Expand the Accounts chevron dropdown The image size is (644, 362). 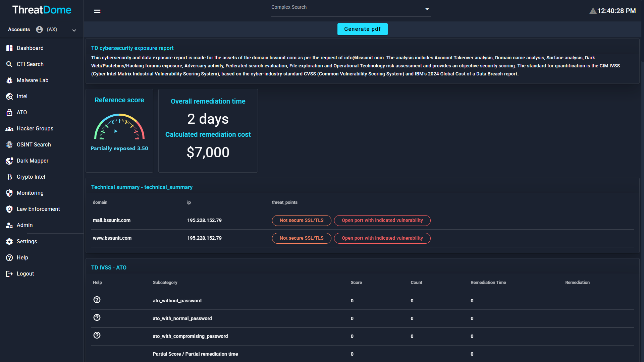[x=74, y=30]
